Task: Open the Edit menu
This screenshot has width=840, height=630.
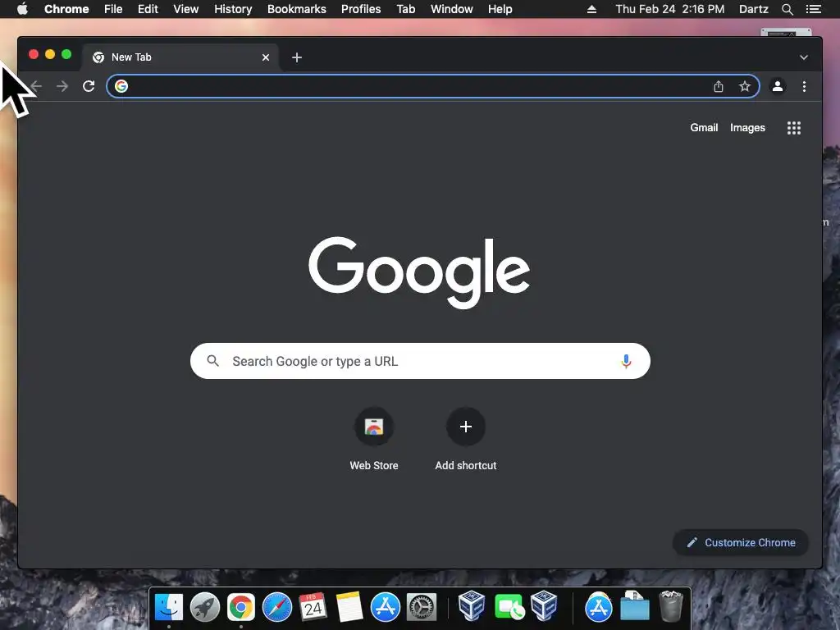Action: pos(148,9)
